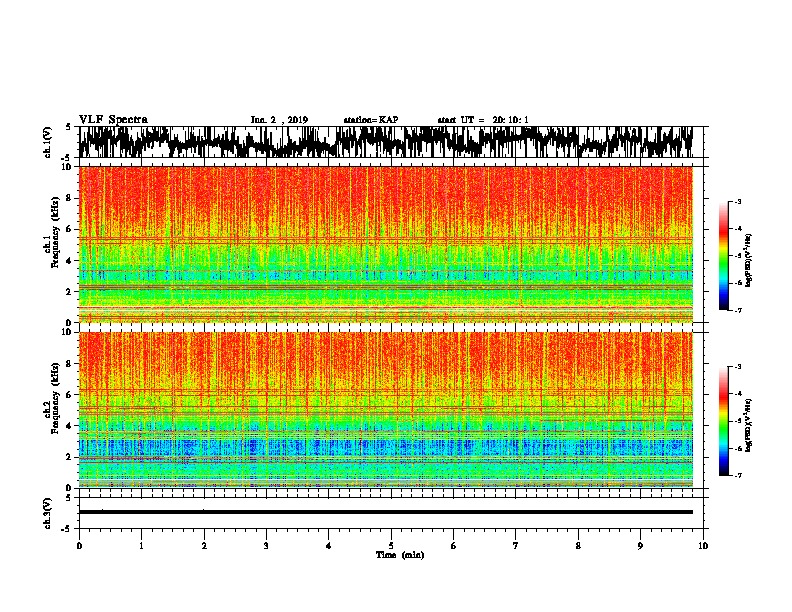Click the thick black ch.3 signal trace
Viewport: 792px width, 612px height.
click(385, 512)
